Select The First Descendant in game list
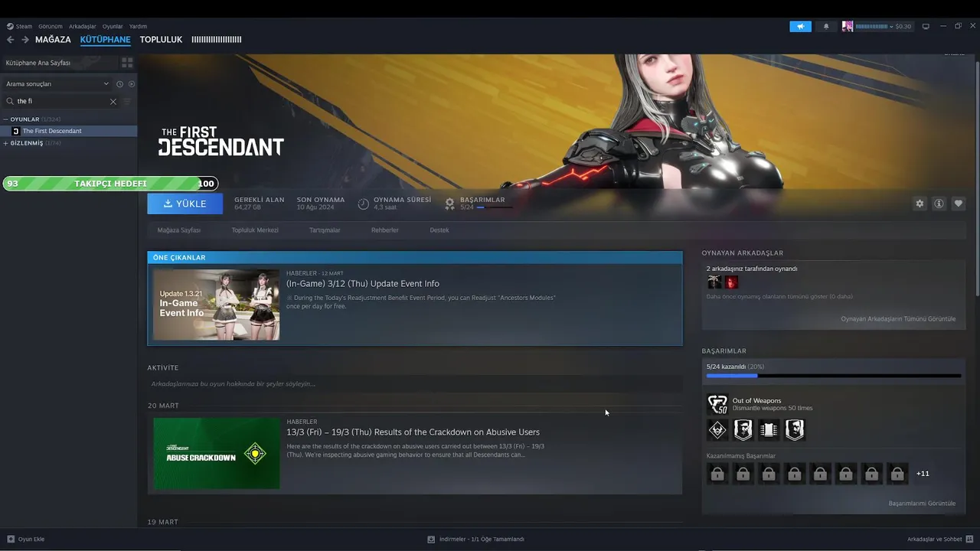This screenshot has height=551, width=980. (x=69, y=131)
